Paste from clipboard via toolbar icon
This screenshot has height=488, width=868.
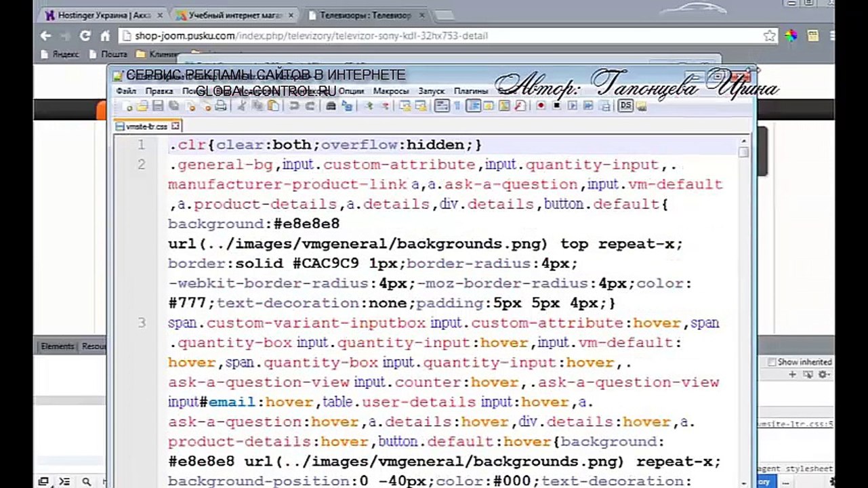pos(273,106)
